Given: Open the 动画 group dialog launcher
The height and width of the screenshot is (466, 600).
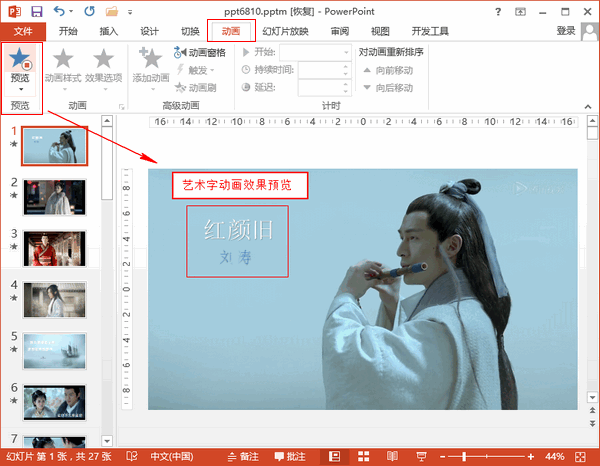Looking at the screenshot, I should (x=122, y=107).
